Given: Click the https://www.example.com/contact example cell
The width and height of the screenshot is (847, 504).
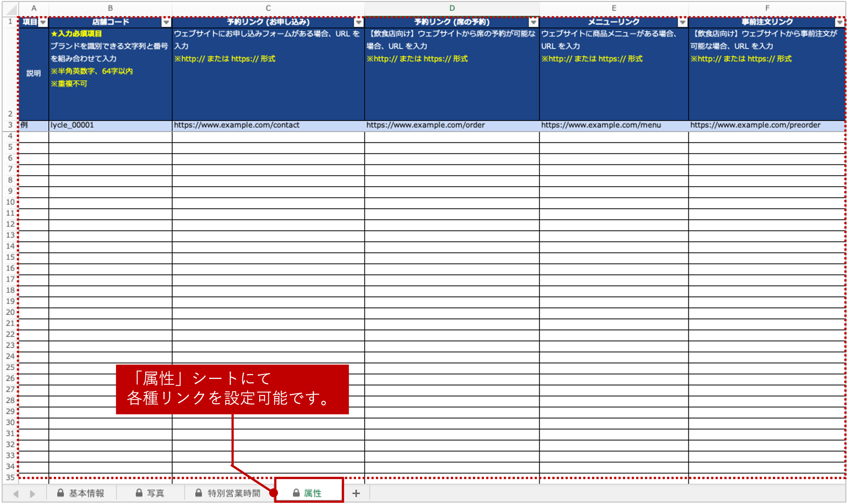Looking at the screenshot, I should 269,125.
